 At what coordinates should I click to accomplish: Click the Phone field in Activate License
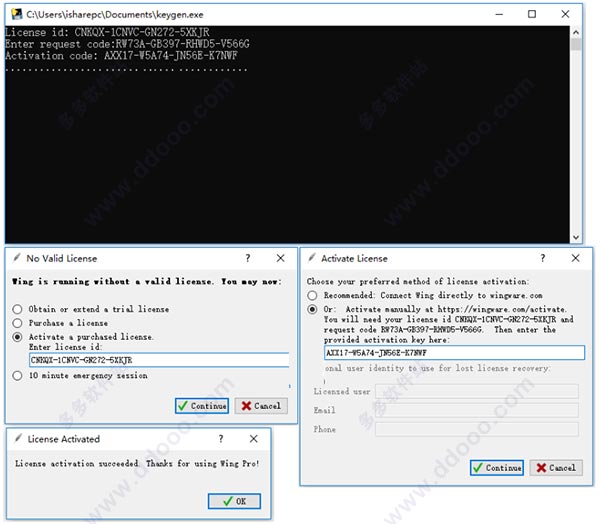[x=477, y=429]
